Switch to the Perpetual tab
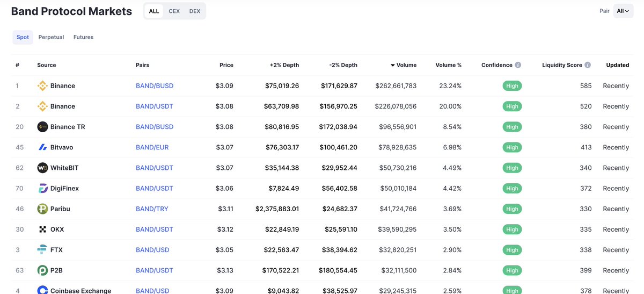644x294 pixels. 51,37
